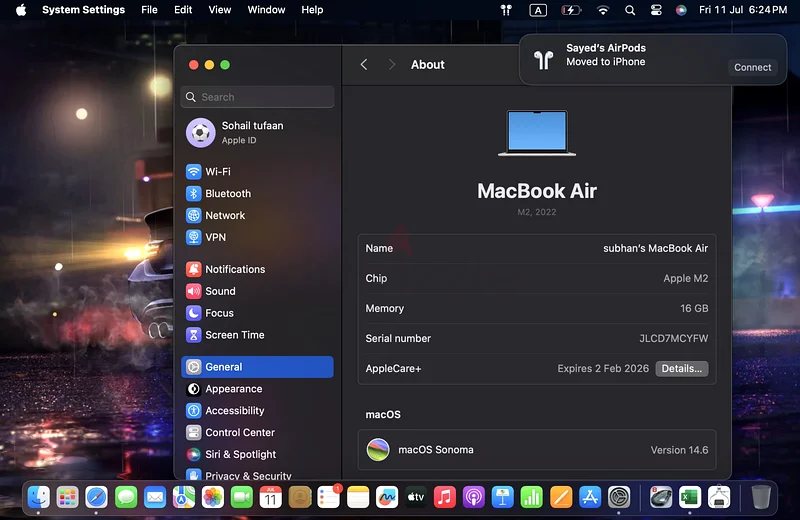Open Screen Time settings
The height and width of the screenshot is (520, 800).
tap(257, 335)
